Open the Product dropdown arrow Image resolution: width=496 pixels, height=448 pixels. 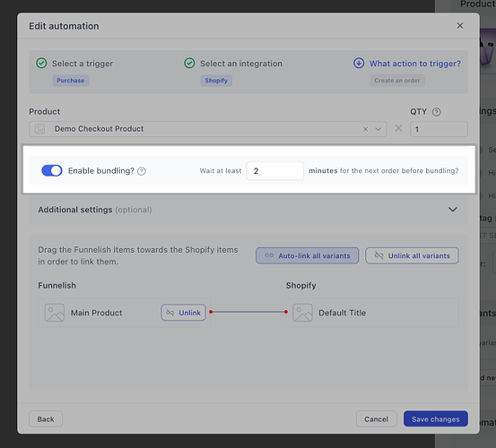point(378,129)
